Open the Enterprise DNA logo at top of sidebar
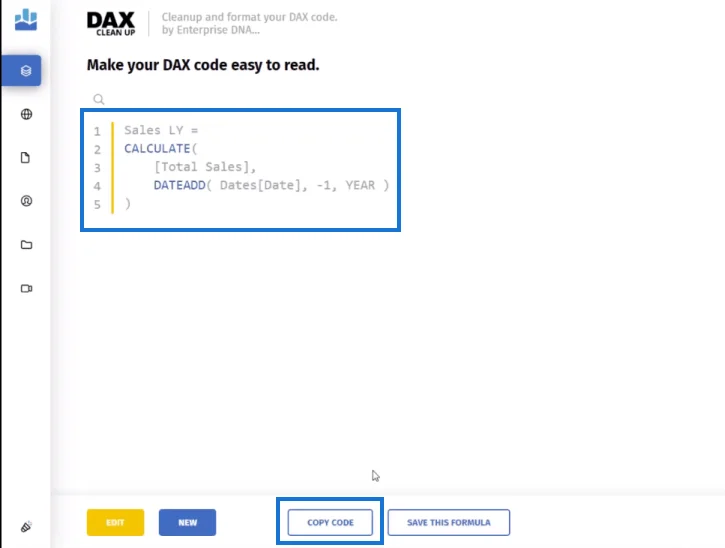 (26, 20)
